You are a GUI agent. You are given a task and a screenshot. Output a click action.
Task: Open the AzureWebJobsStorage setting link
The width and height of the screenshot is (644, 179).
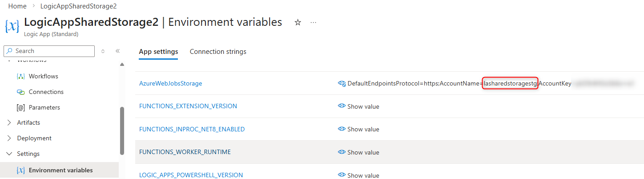tap(170, 83)
